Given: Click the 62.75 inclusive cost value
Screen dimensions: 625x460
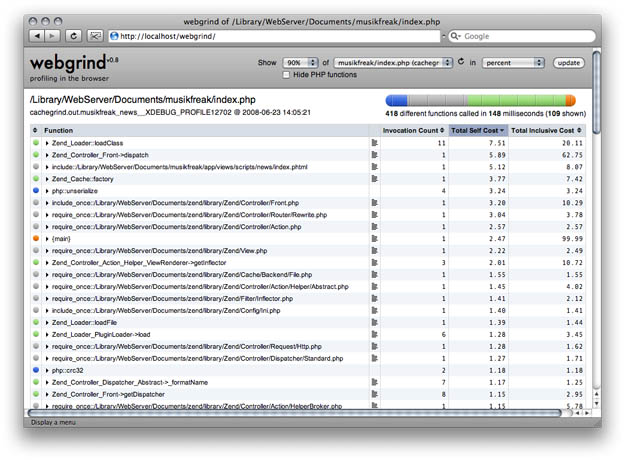Looking at the screenshot, I should click(x=572, y=155).
